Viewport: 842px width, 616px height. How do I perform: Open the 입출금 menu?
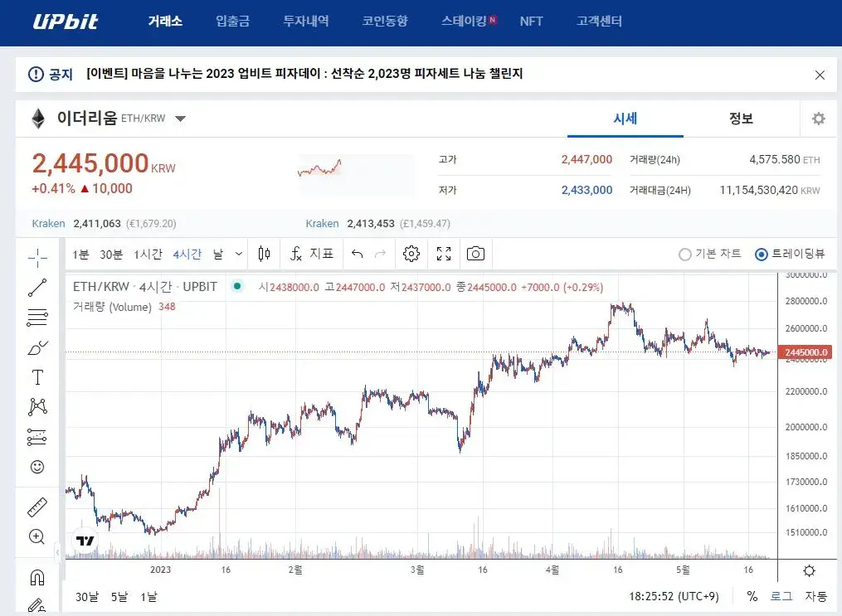click(x=232, y=21)
